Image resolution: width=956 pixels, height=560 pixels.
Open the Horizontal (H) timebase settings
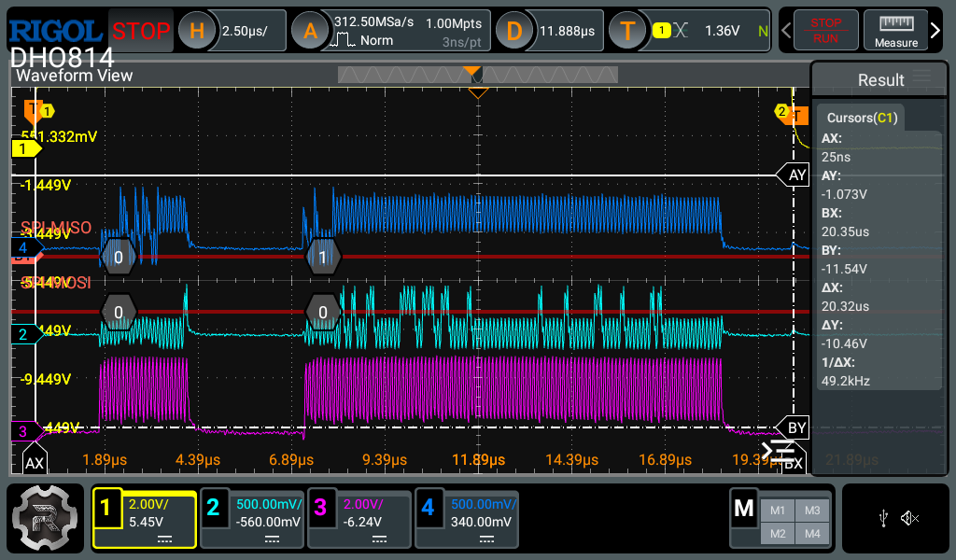click(196, 31)
